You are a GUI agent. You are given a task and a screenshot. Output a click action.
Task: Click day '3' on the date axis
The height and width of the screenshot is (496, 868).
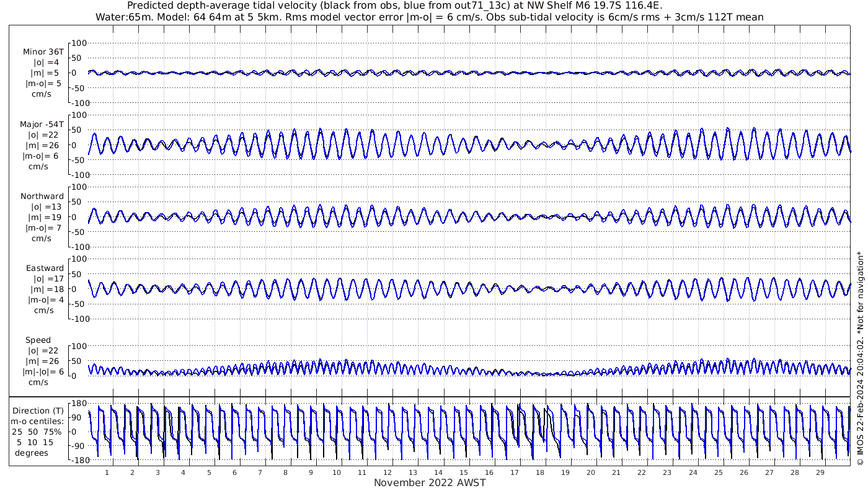click(157, 472)
